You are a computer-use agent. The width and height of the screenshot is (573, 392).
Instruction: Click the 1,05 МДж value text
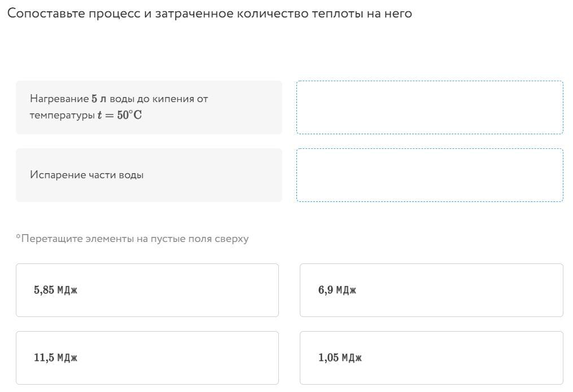tap(340, 358)
